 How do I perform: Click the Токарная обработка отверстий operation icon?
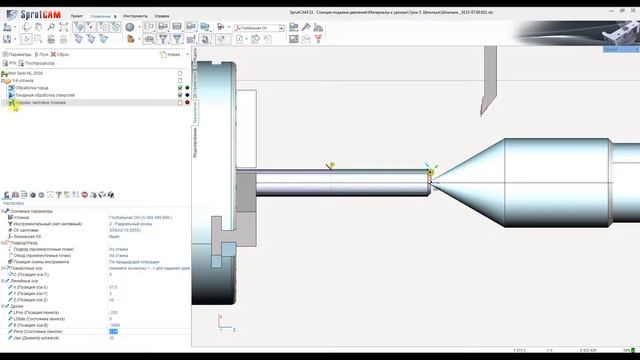pyautogui.click(x=11, y=95)
